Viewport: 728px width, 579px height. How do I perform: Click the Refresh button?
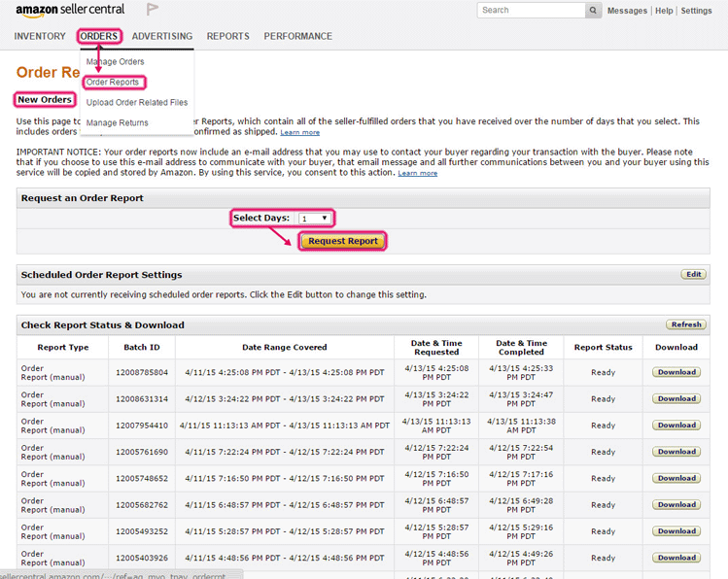click(x=686, y=324)
